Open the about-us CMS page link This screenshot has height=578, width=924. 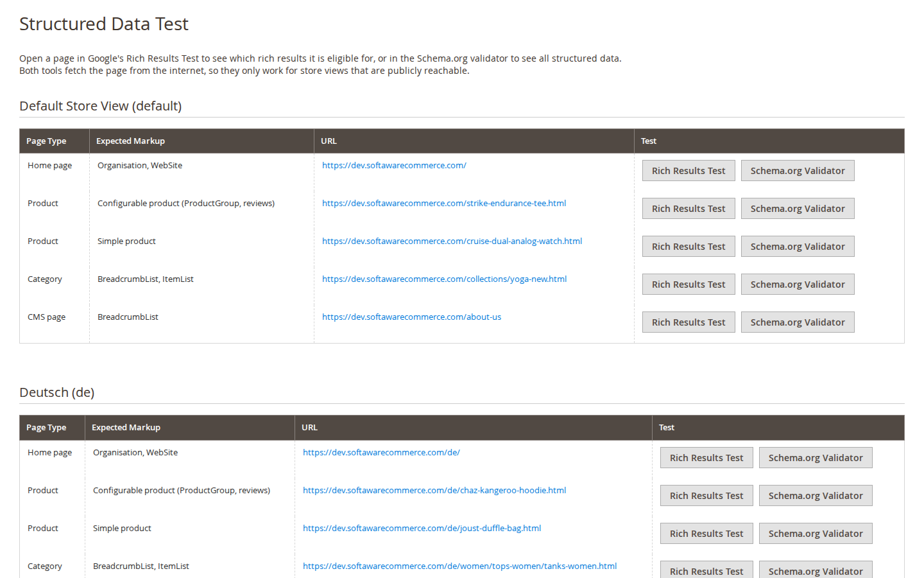tap(412, 317)
